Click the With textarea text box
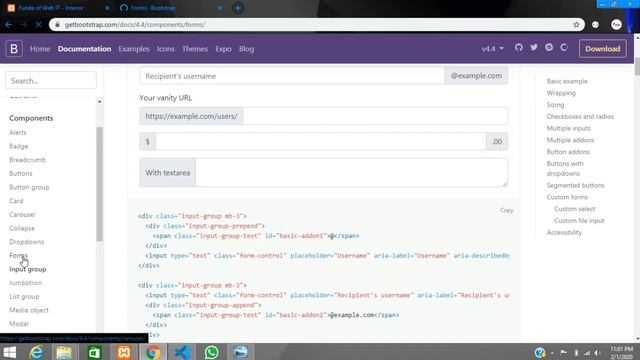640x360 pixels. click(x=352, y=173)
